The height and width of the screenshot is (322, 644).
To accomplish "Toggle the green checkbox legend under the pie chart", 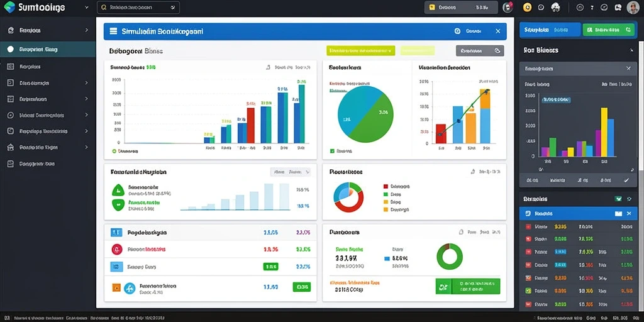I will [x=332, y=151].
